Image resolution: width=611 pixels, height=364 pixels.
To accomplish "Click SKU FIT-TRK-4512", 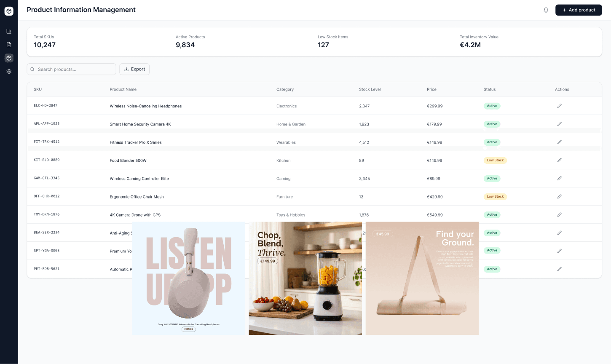I will point(47,142).
